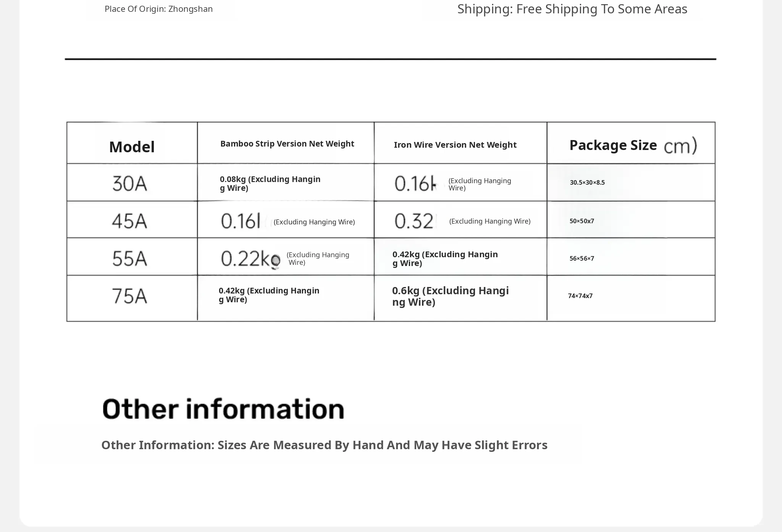Click the 0.6kg iron wire weight cell
This screenshot has width=782, height=532.
tap(450, 296)
